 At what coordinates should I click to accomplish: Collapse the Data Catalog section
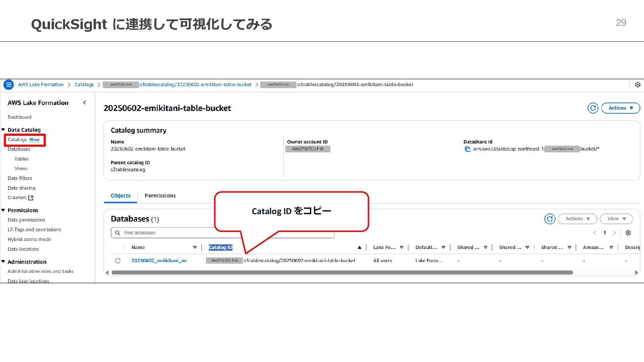3,130
